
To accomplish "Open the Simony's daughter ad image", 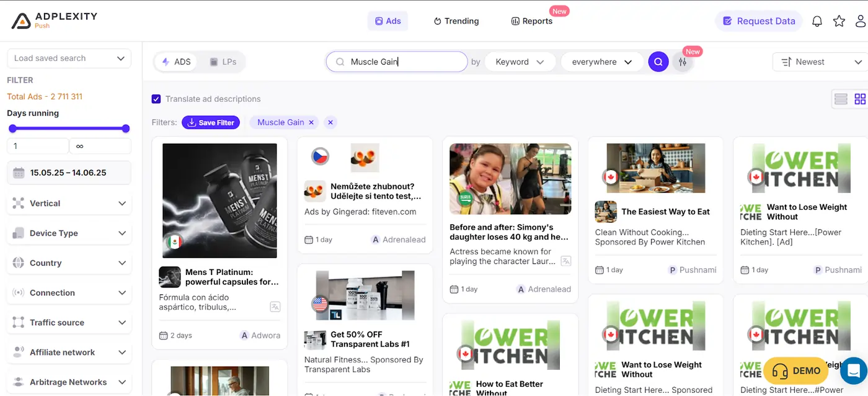I will pyautogui.click(x=510, y=179).
